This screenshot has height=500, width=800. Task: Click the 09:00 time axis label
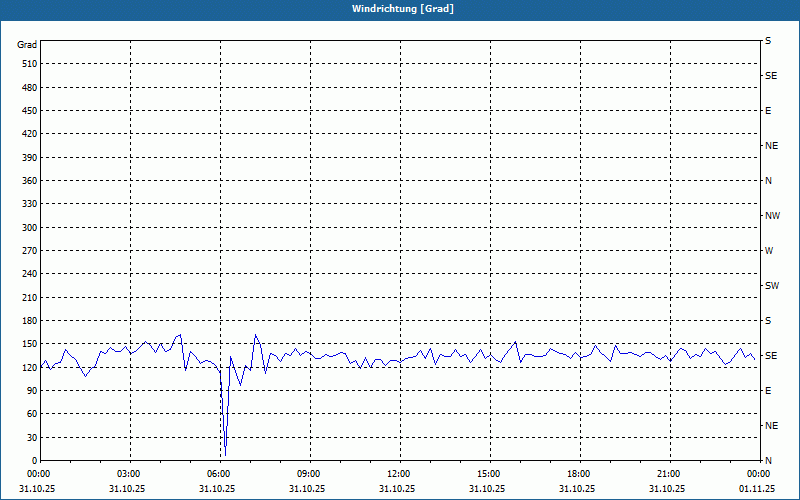pos(307,474)
